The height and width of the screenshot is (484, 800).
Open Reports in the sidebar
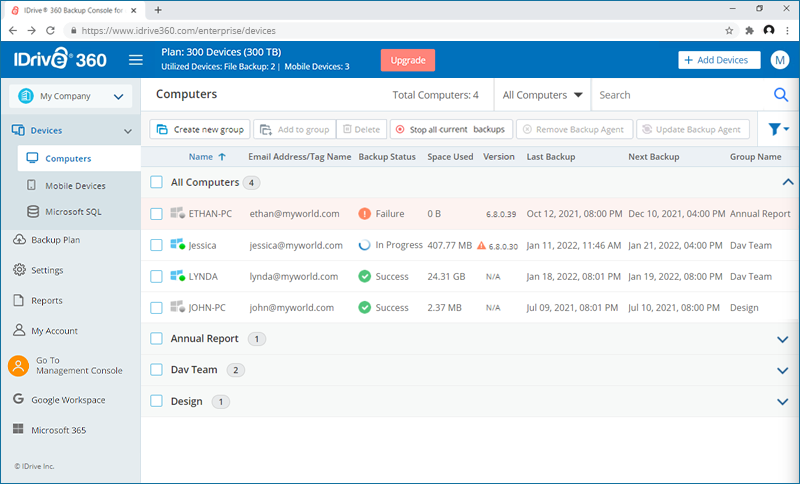pyautogui.click(x=46, y=300)
